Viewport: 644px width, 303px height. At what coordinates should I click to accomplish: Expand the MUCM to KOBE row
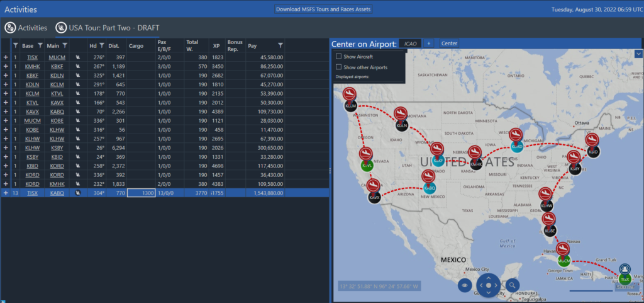[x=6, y=121]
